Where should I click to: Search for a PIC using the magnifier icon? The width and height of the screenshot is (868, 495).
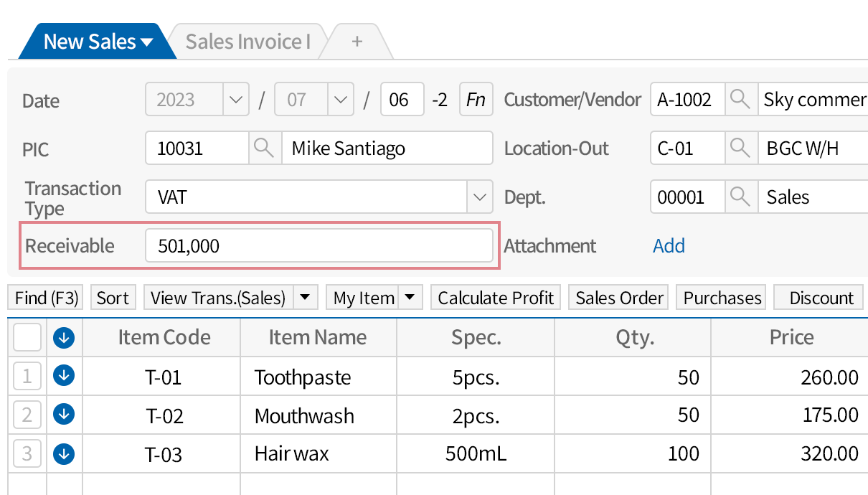[x=266, y=148]
